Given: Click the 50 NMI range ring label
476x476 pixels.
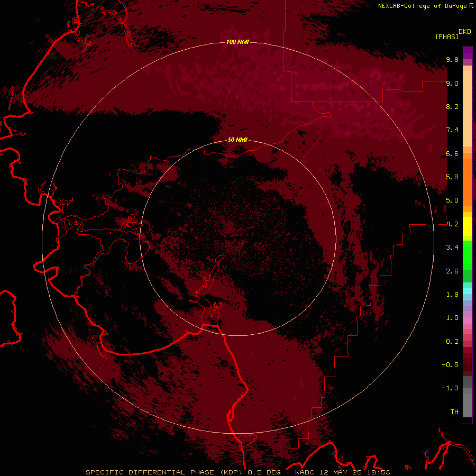Looking at the screenshot, I should [x=237, y=140].
